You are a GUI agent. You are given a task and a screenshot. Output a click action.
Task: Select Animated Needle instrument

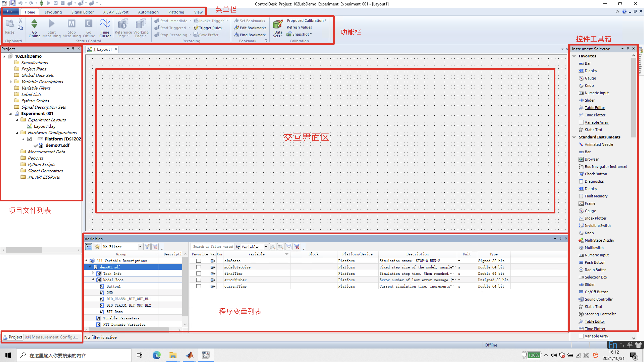[596, 144]
